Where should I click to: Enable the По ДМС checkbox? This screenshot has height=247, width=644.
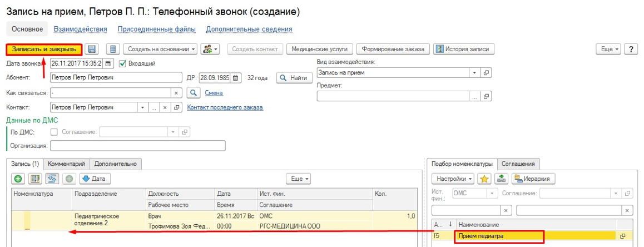click(x=54, y=132)
